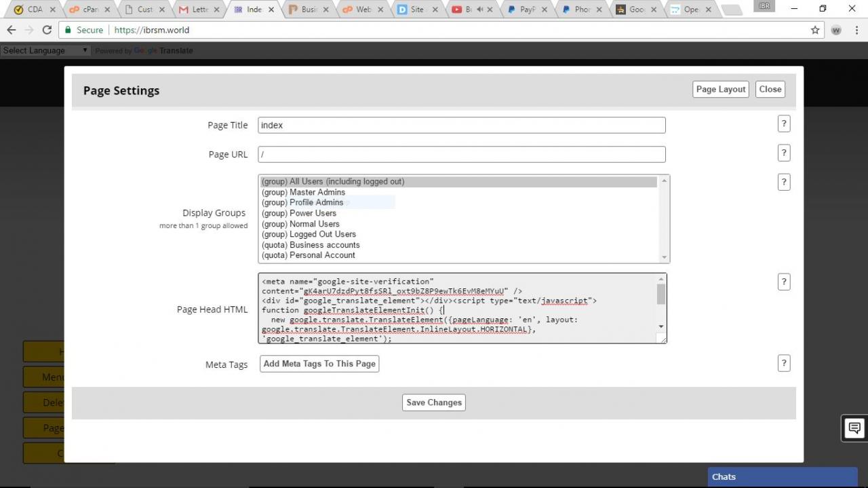This screenshot has width=868, height=488.
Task: Open help for Page Head HTML
Action: [x=784, y=282]
